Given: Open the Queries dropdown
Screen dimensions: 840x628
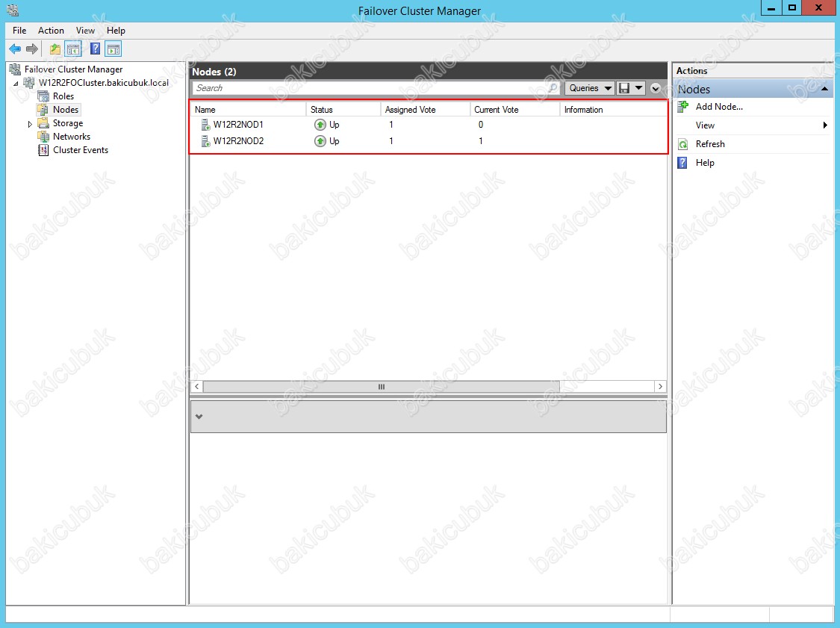Looking at the screenshot, I should point(589,88).
